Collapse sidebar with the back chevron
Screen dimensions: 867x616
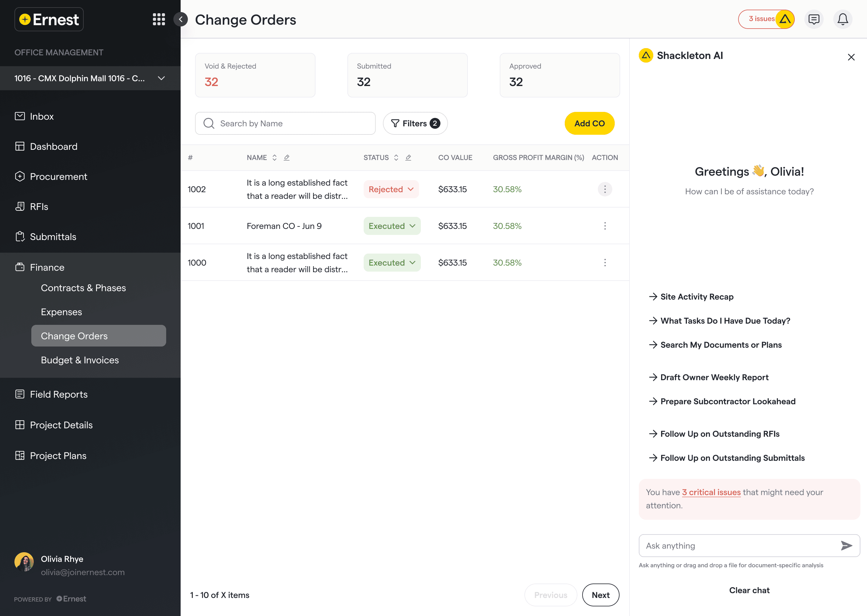181,19
